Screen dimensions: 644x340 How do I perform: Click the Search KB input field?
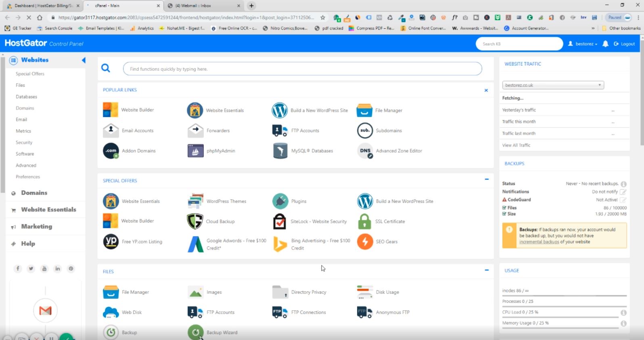519,44
